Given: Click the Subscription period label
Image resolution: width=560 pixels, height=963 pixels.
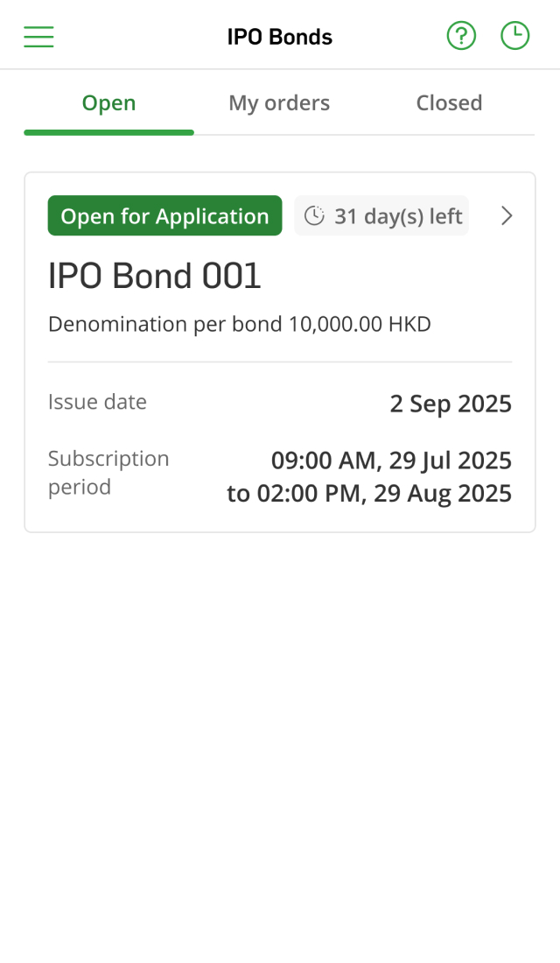Looking at the screenshot, I should click(108, 473).
